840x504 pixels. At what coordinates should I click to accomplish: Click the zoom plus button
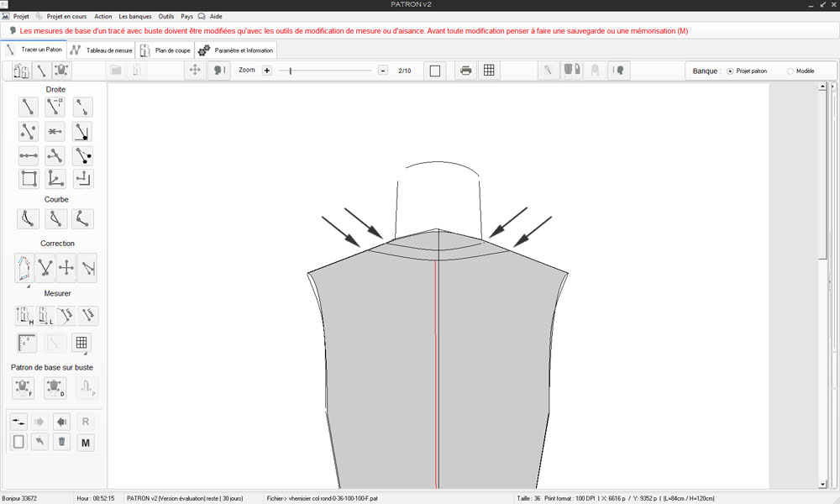[x=267, y=71]
